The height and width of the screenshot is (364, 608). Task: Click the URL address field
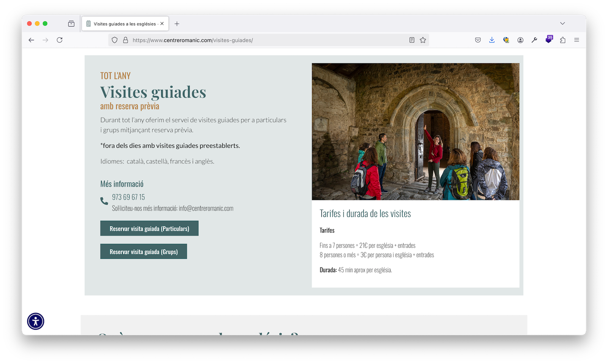[x=266, y=40]
